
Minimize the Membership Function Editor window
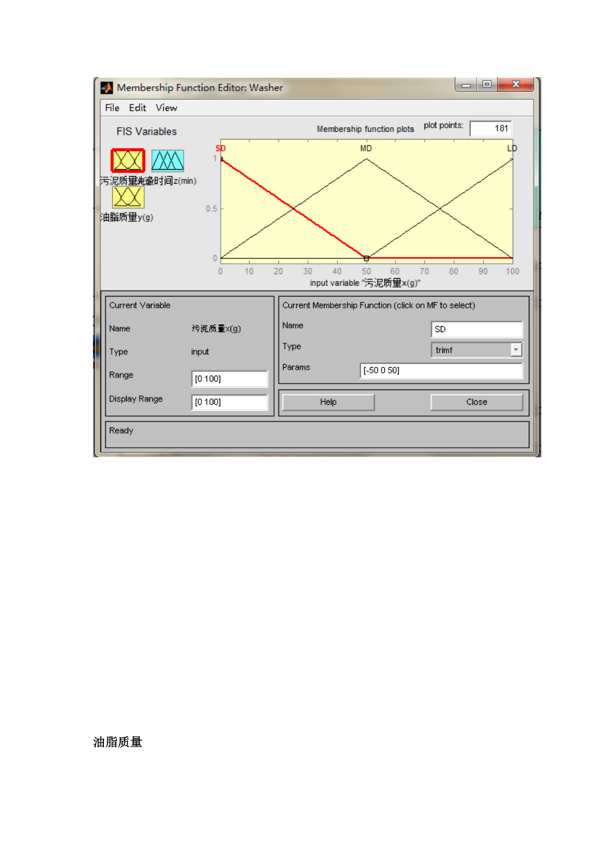coord(466,85)
